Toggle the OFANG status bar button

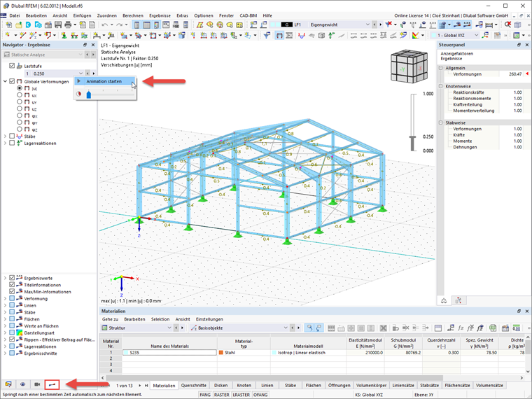click(x=260, y=395)
